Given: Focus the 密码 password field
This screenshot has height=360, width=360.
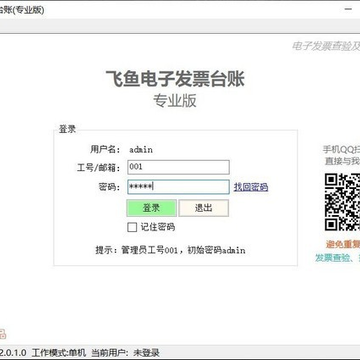Looking at the screenshot, I should tap(178, 187).
